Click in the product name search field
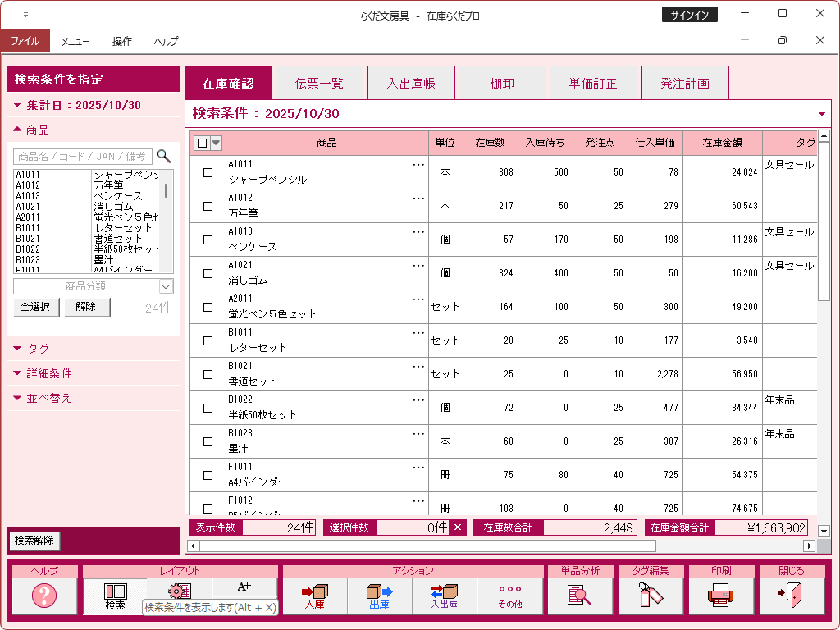This screenshot has width=840, height=630. coord(82,156)
